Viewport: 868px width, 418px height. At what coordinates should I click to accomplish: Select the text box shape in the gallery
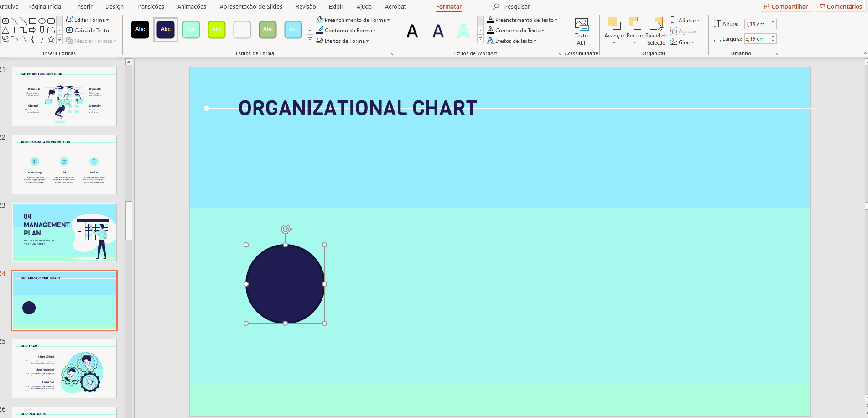pos(5,21)
